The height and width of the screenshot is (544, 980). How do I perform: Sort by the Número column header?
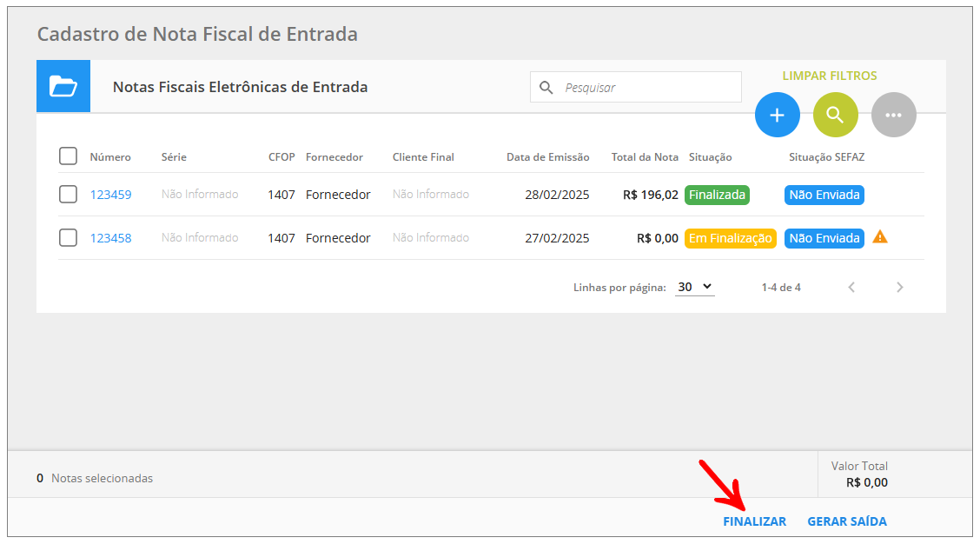click(110, 157)
